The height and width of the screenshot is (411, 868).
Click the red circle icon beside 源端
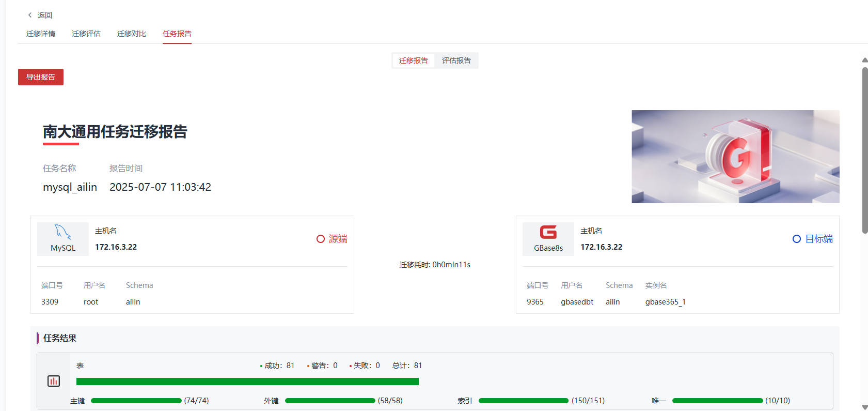321,239
